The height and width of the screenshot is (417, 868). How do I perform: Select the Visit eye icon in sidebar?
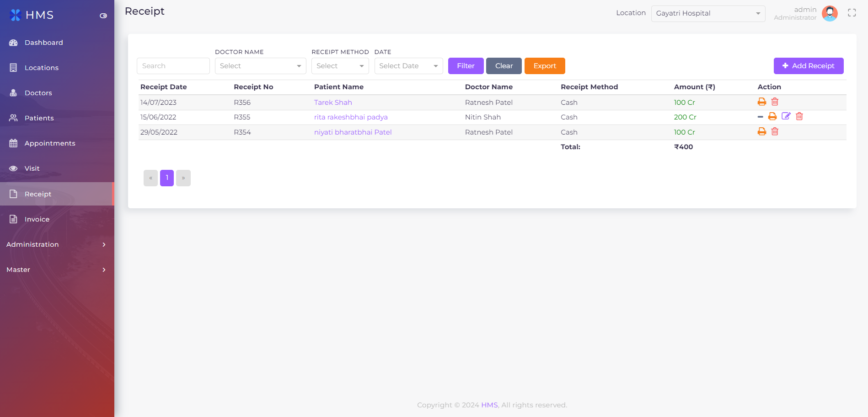click(13, 168)
